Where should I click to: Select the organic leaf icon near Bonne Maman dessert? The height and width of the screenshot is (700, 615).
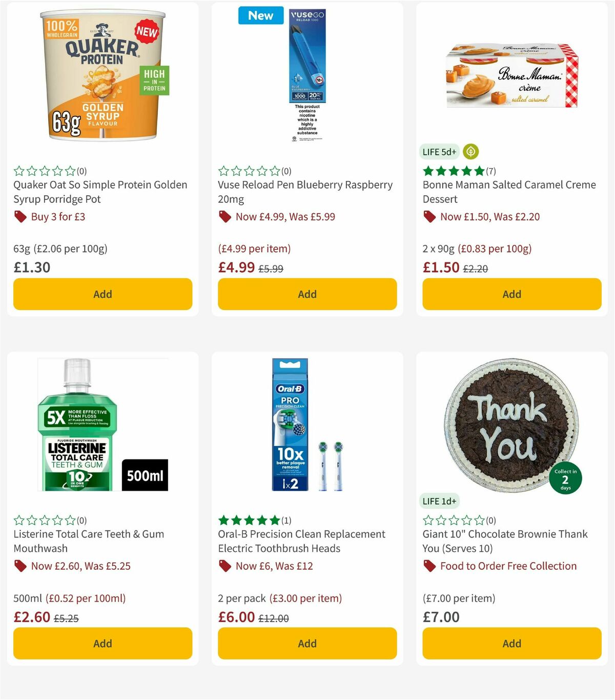[x=470, y=151]
